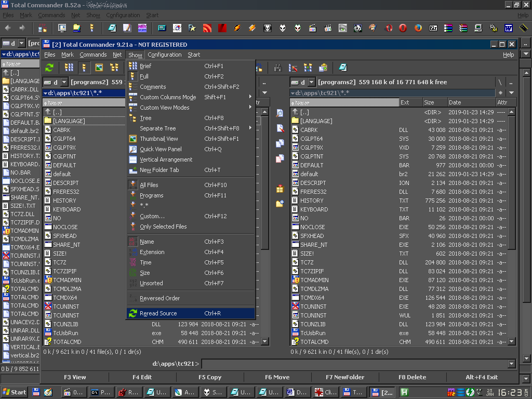The image size is (532, 399).
Task: Open the Commands menu in the 8.52a window
Action: [x=51, y=15]
